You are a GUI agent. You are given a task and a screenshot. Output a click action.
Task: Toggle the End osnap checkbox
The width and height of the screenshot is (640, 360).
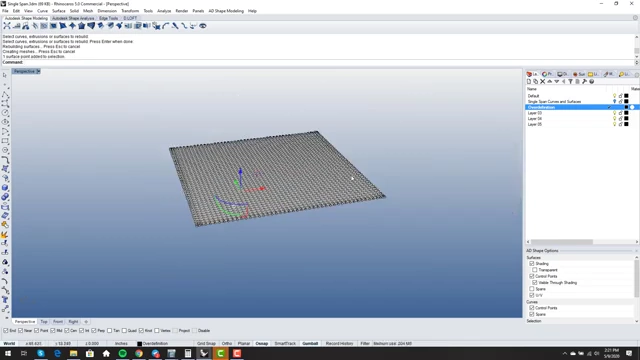click(x=6, y=331)
